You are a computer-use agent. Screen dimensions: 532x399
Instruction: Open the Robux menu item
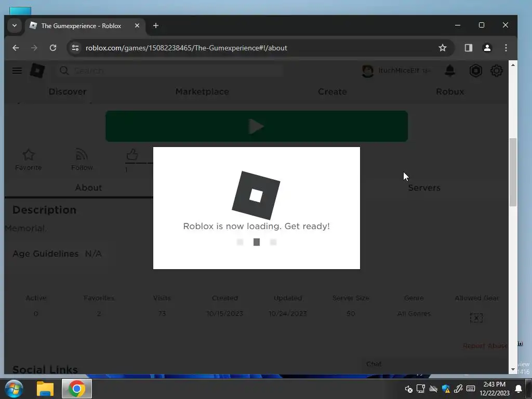coord(450,91)
